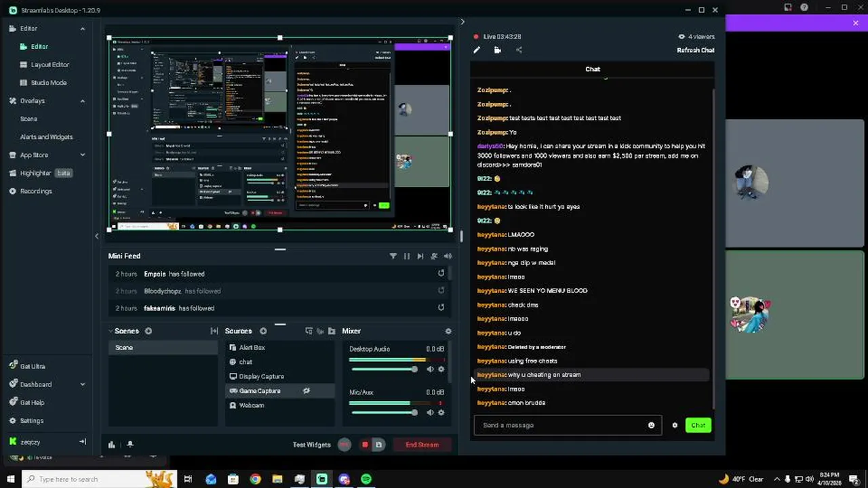Edit stream info with pencil icon
The image size is (868, 488).
click(x=477, y=50)
